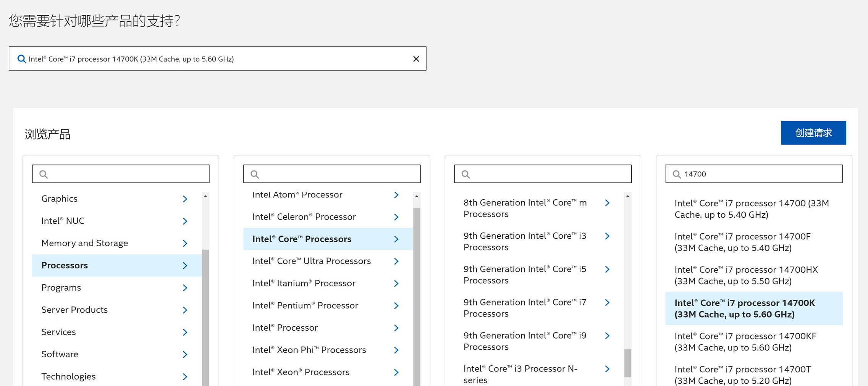Focus the first column search field

tap(121, 174)
